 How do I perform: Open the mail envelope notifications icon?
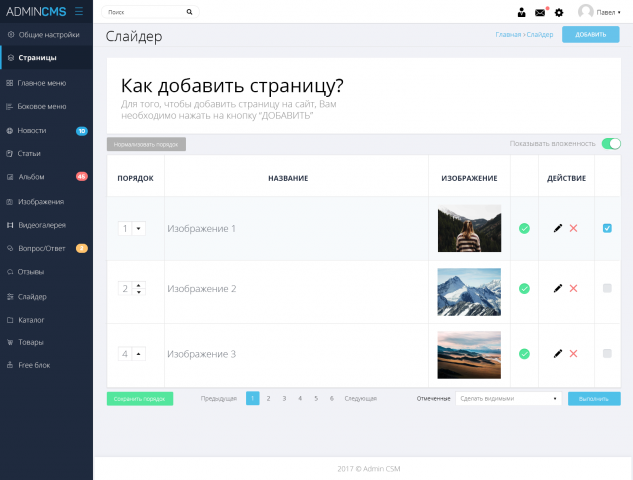(540, 13)
